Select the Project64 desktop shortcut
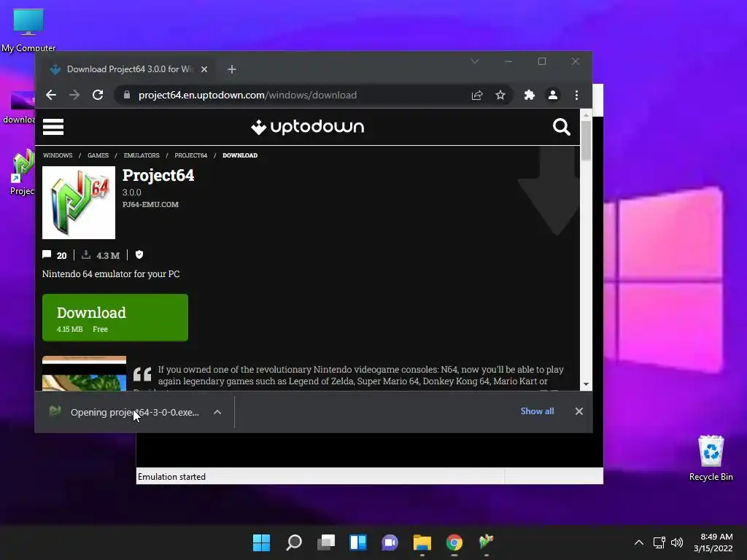Image resolution: width=747 pixels, height=560 pixels. (x=23, y=172)
